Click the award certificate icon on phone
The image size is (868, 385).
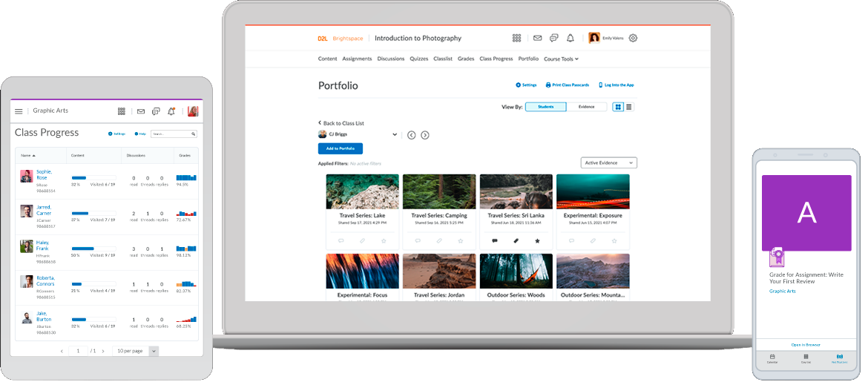click(x=777, y=257)
